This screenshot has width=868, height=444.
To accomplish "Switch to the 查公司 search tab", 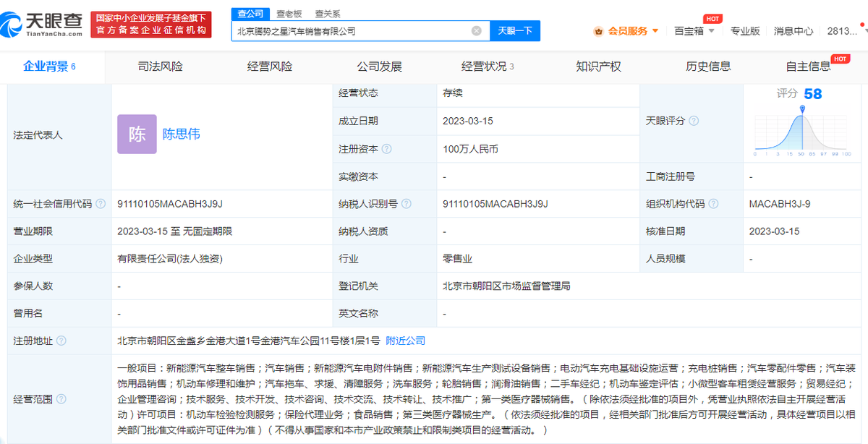I will (250, 14).
